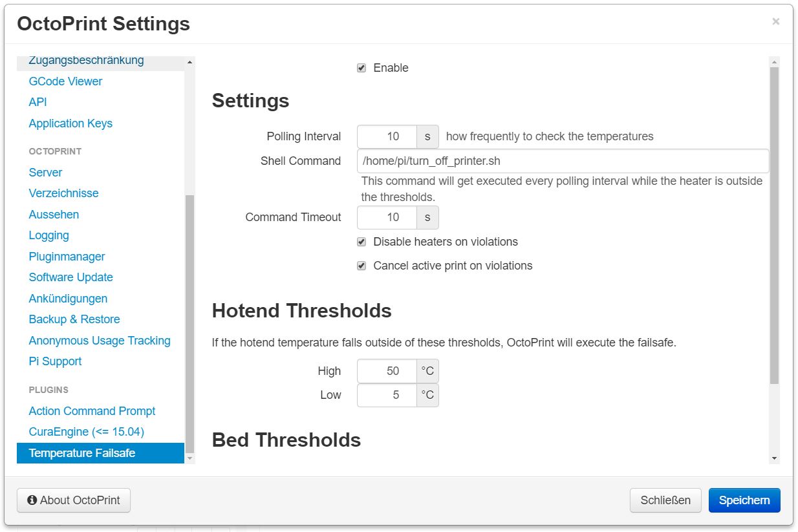Select Pluginmanager in the sidebar
The image size is (798, 532).
[x=67, y=257]
